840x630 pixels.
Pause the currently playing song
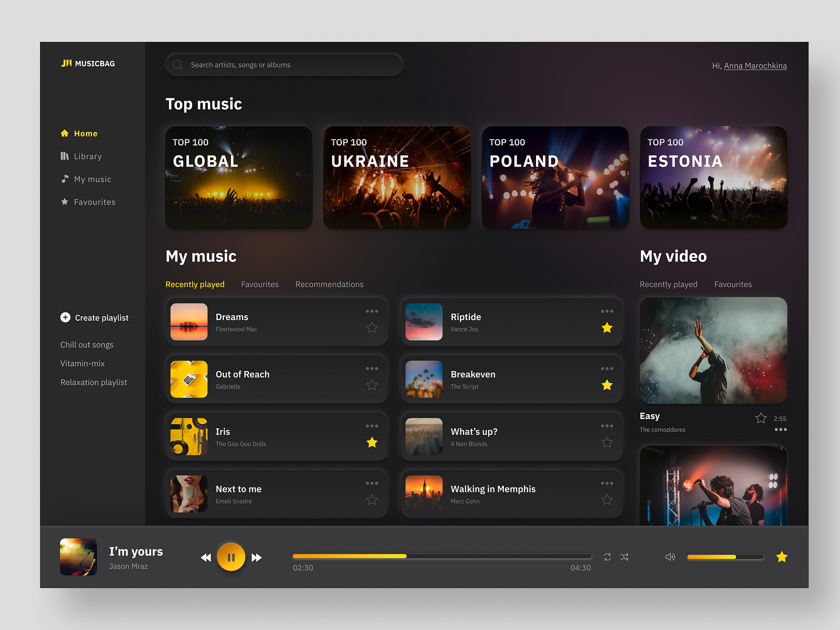pos(231,557)
